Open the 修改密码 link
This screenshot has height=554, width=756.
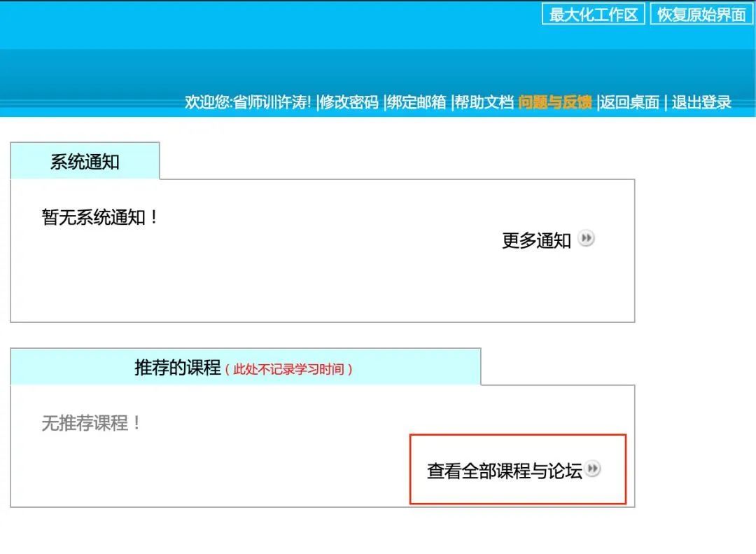350,104
